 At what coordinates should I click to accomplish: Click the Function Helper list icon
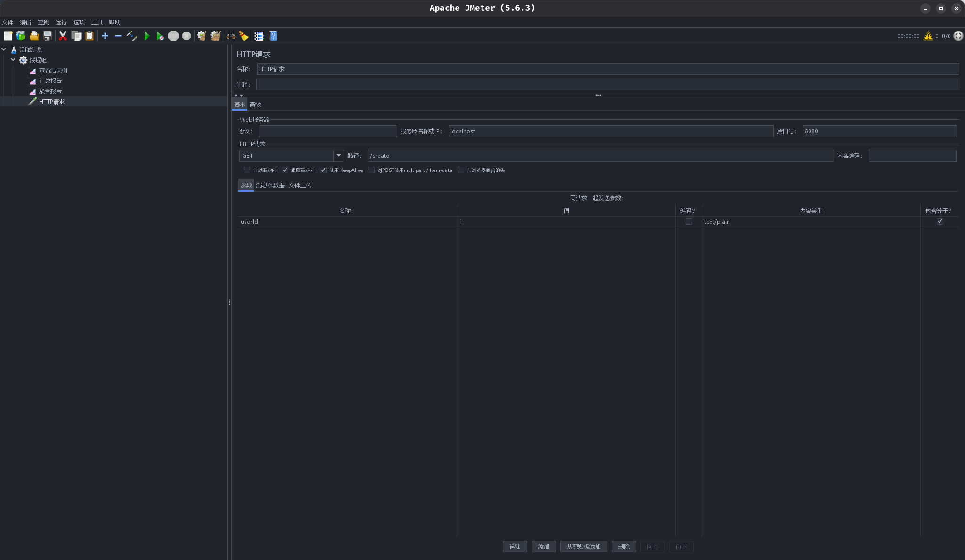point(260,36)
